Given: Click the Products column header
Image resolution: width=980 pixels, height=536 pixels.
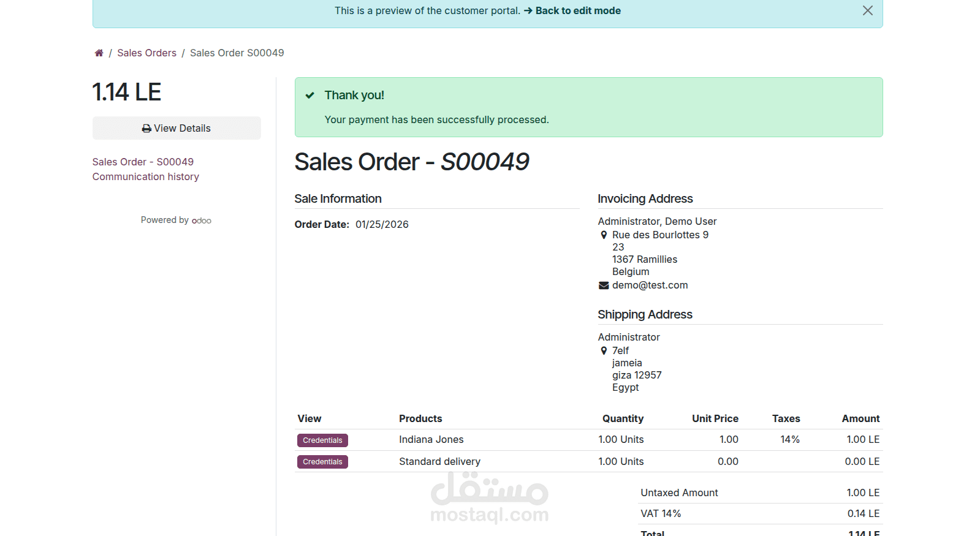Looking at the screenshot, I should [420, 419].
